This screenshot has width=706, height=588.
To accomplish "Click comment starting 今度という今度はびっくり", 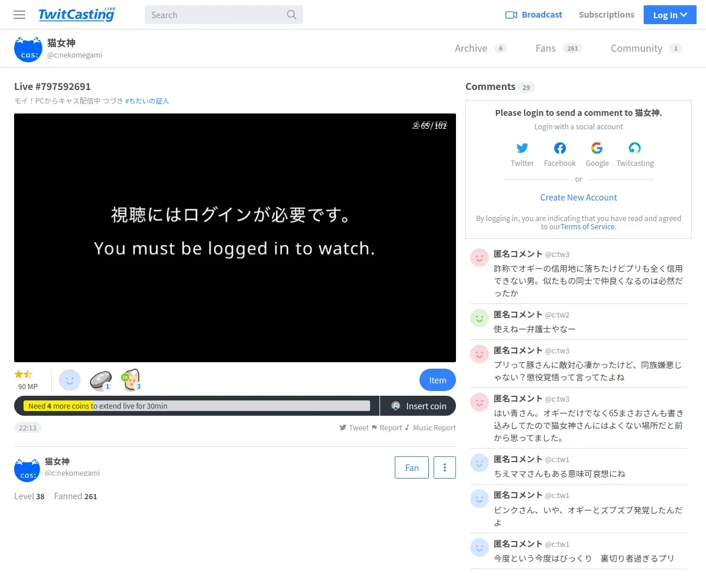I will 584,558.
